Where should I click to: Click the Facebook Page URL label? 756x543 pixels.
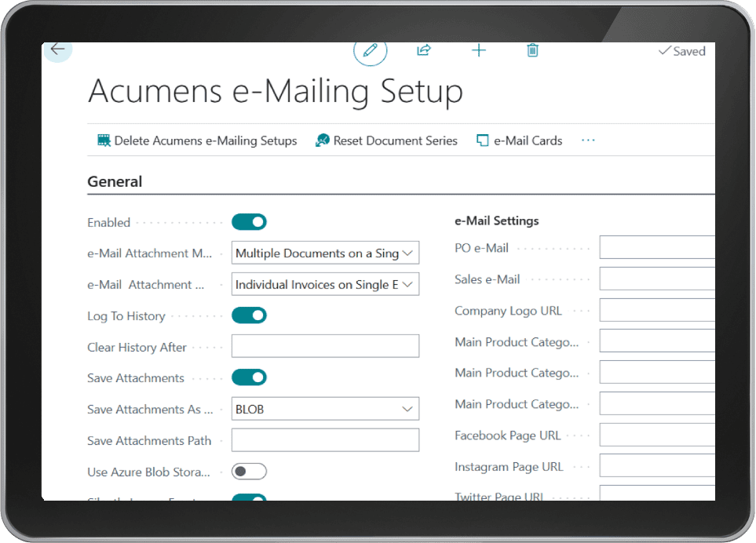[x=508, y=435]
